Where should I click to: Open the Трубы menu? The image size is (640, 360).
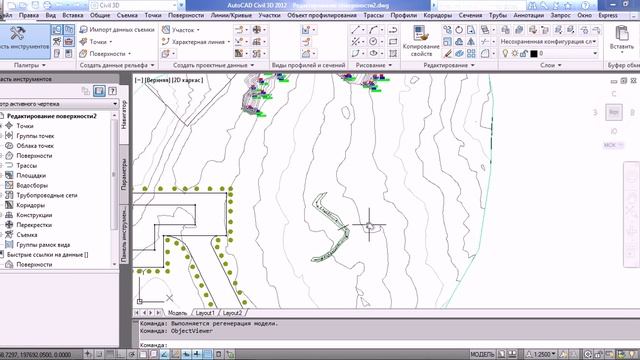tap(497, 15)
